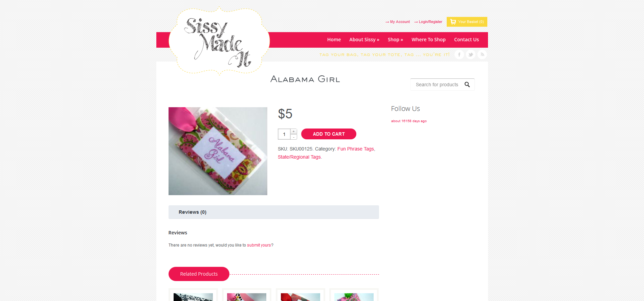Expand the Shop menu
This screenshot has height=301, width=644.
(395, 40)
